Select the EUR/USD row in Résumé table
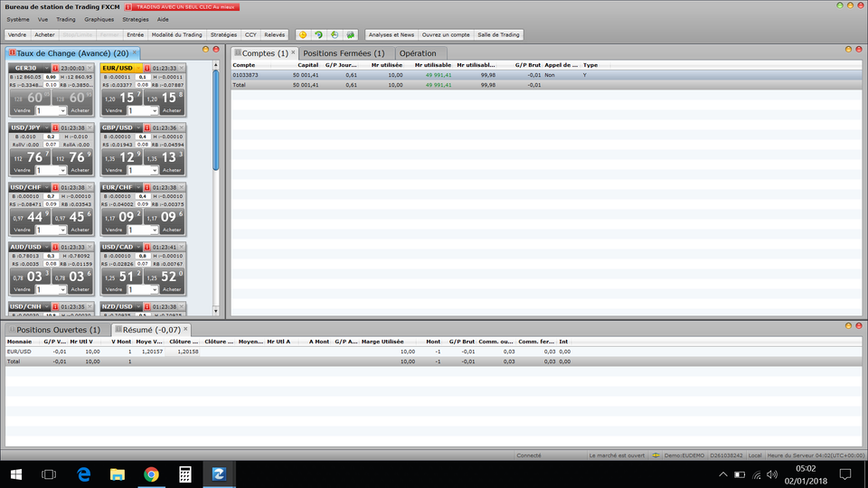Viewport: 868px width, 488px height. [x=433, y=352]
